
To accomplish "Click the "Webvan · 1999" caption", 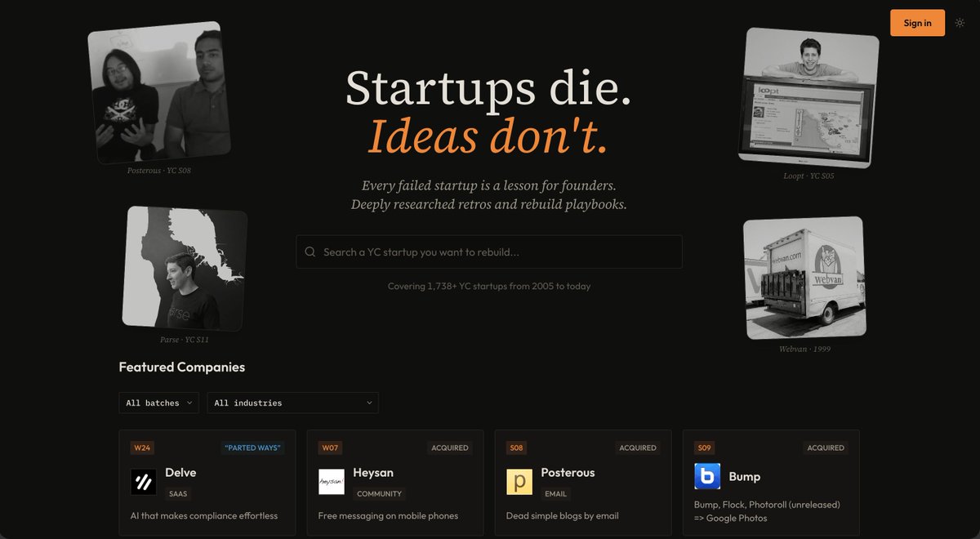I will [804, 349].
